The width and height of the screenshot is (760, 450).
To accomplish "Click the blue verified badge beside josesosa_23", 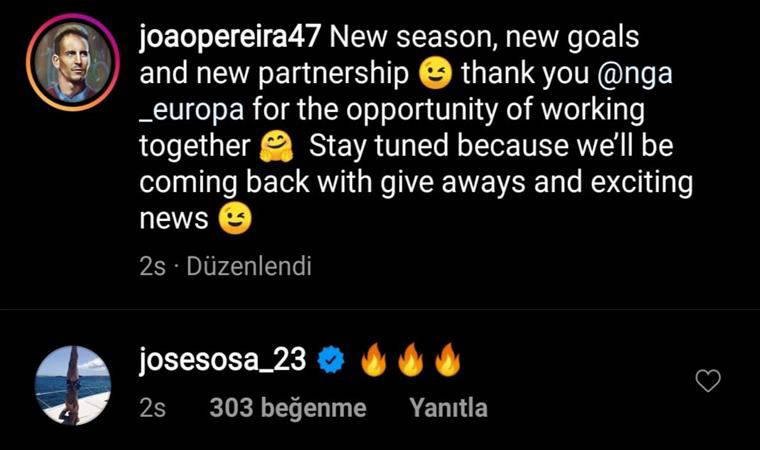I will 331,360.
